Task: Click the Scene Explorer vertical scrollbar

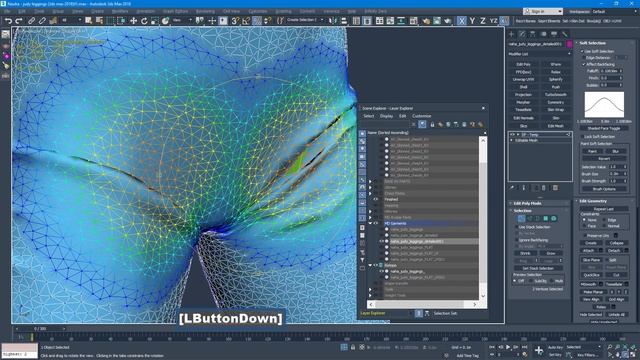Action: click(483, 218)
